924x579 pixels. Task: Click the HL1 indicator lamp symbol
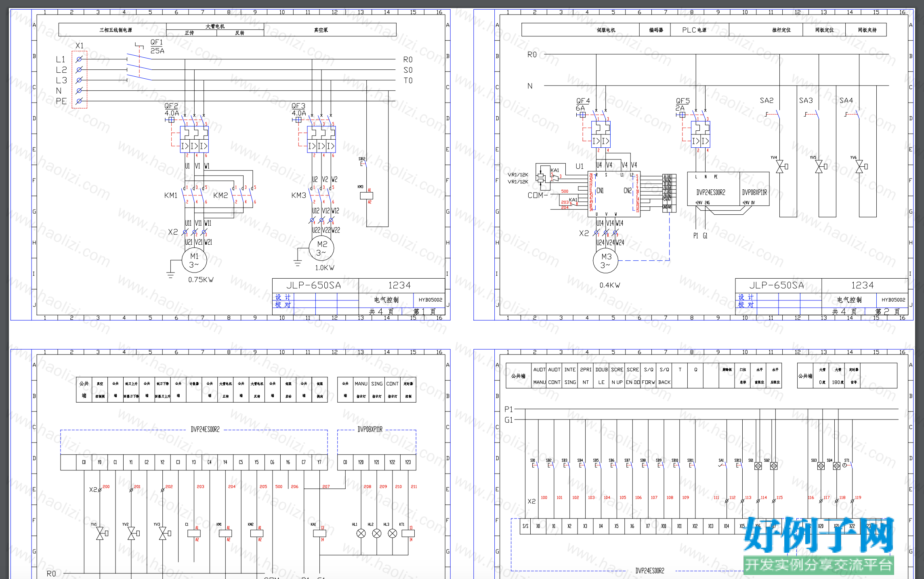click(x=361, y=533)
